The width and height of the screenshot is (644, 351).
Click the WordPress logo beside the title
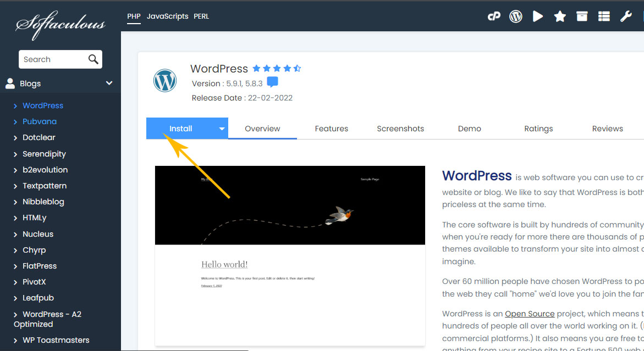[x=164, y=80]
